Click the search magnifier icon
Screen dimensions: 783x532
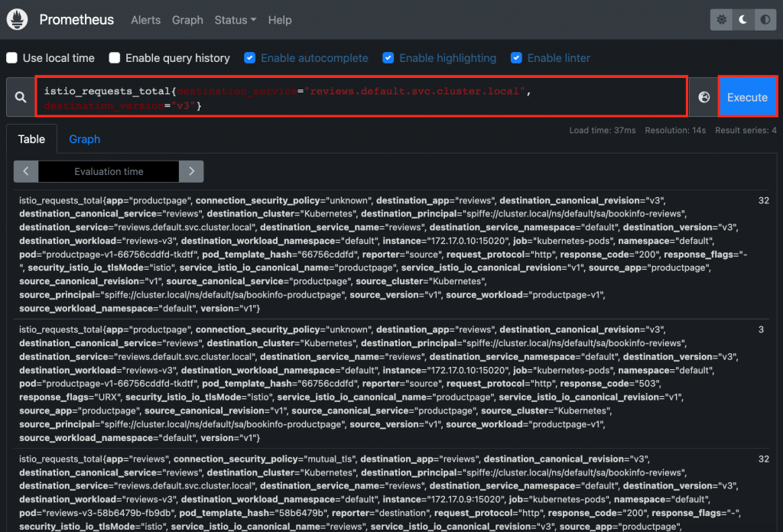(21, 97)
